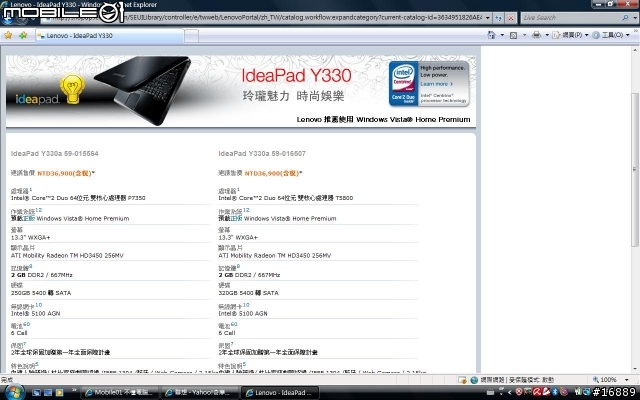
Task: Click the 250GB 5400 SATA text
Action: [x=41, y=293]
